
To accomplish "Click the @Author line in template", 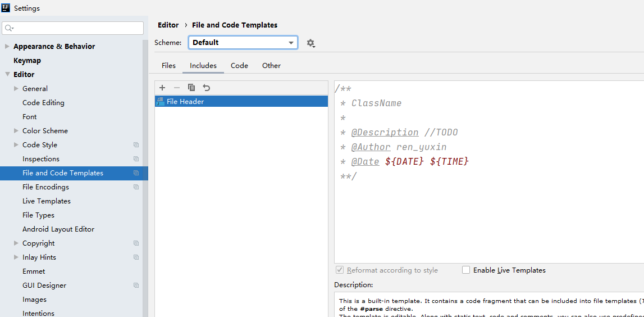I will click(x=393, y=147).
